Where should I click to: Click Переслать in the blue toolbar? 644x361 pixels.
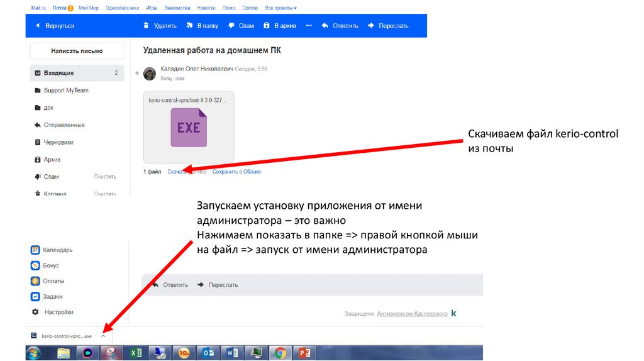coord(388,25)
